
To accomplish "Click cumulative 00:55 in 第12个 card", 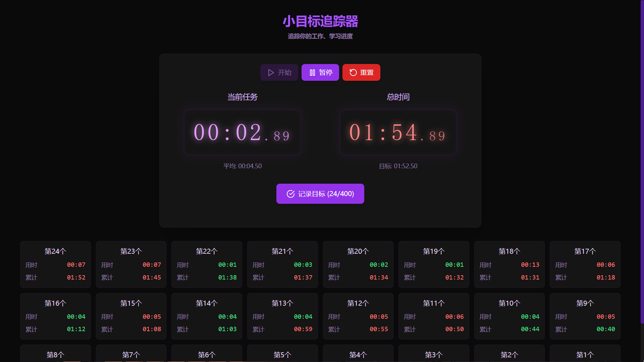I will 379,329.
